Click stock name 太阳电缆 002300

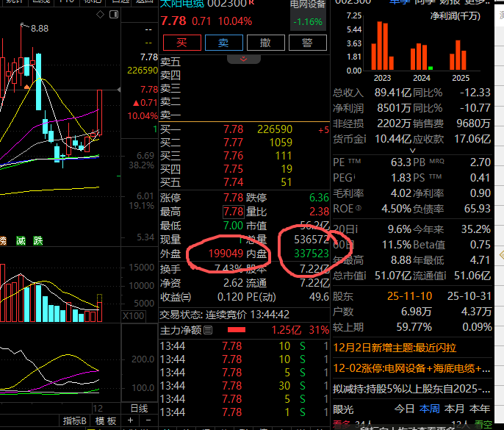pyautogui.click(x=204, y=4)
